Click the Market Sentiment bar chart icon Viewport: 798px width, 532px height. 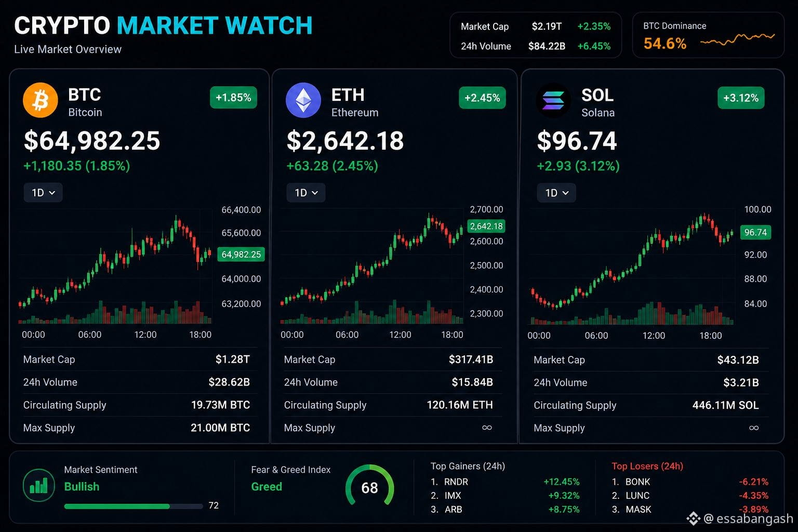39,485
